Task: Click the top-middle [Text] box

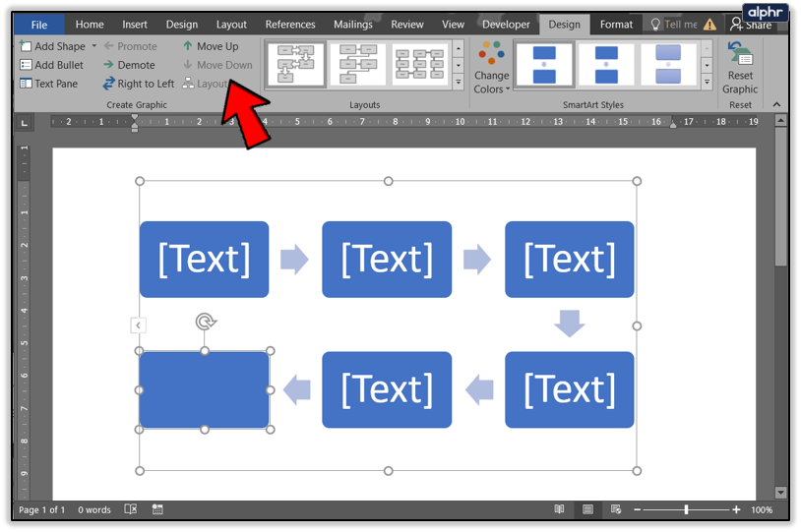Action: [387, 260]
